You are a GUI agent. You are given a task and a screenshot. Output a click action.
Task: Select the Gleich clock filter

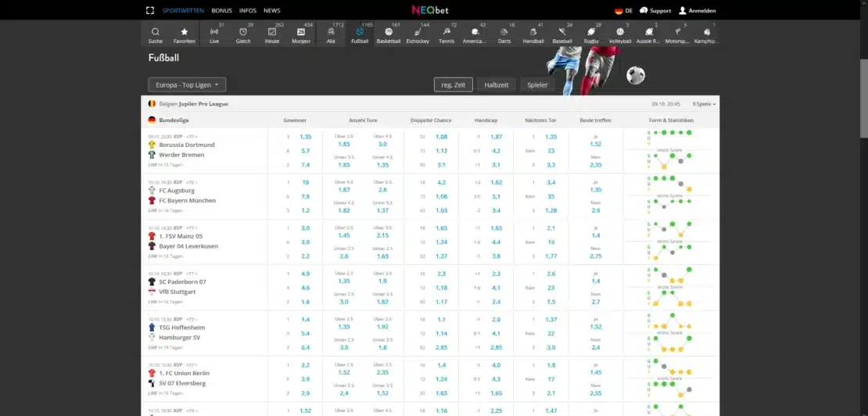pos(243,32)
